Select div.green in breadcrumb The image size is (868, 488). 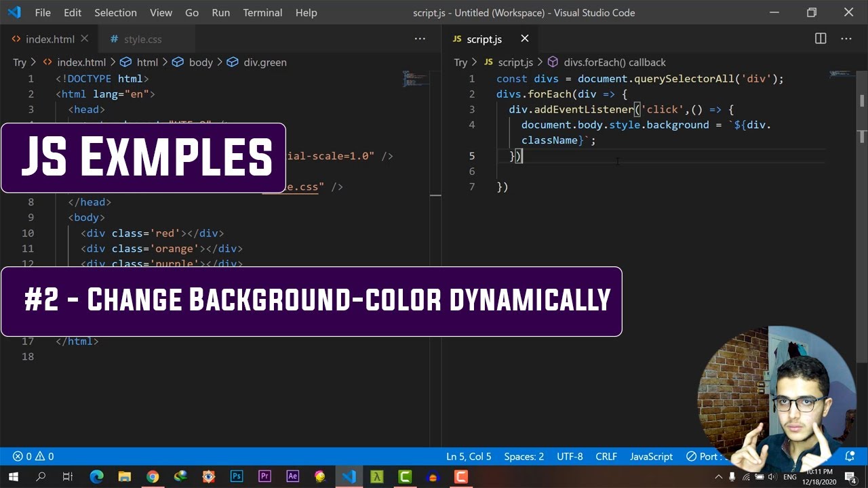pyautogui.click(x=265, y=62)
